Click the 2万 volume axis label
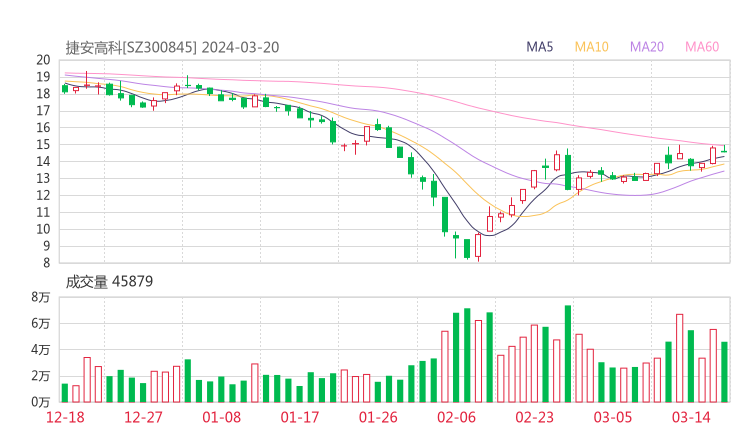This screenshot has height=440, width=740. click(41, 376)
